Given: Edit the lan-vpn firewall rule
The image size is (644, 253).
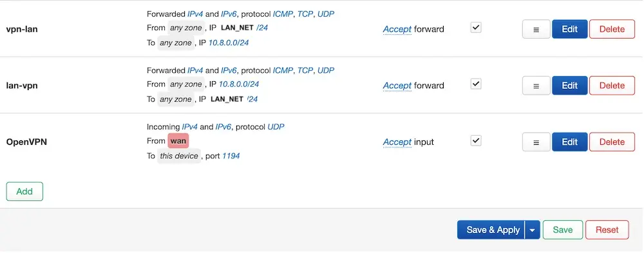Looking at the screenshot, I should (x=570, y=86).
